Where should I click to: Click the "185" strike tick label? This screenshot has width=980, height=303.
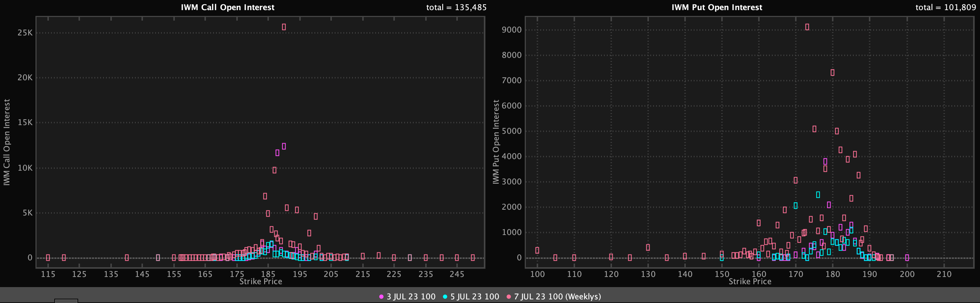click(268, 274)
